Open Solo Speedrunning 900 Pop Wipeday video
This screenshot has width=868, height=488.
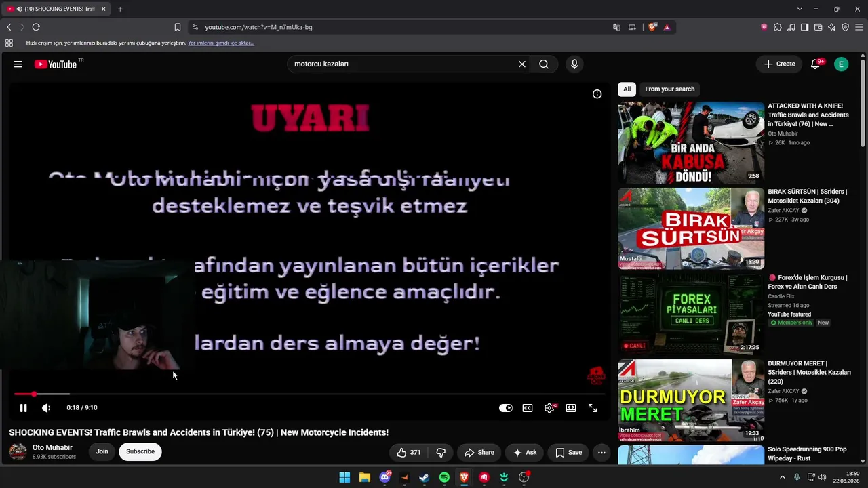tap(807, 454)
